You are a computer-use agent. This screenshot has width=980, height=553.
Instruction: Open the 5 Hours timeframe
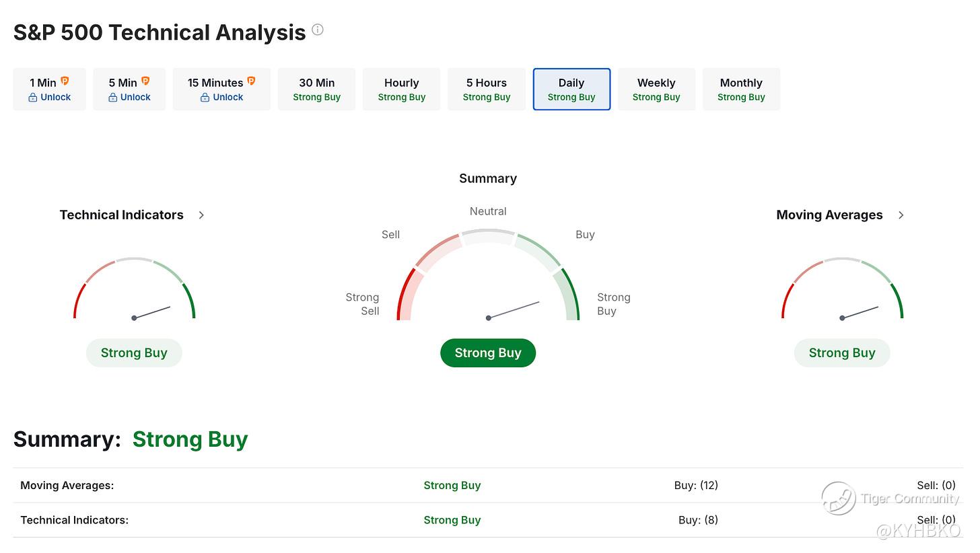[x=486, y=89]
